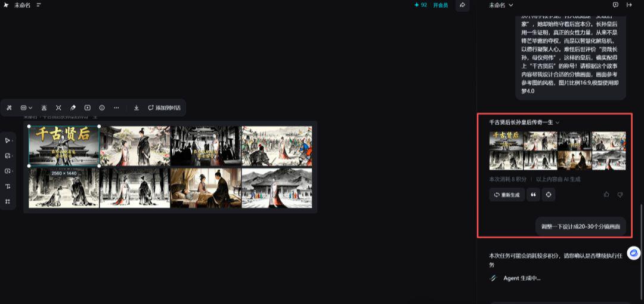The image size is (644, 304).
Task: Select the pointer tool in left sidebar
Action: pyautogui.click(x=8, y=141)
